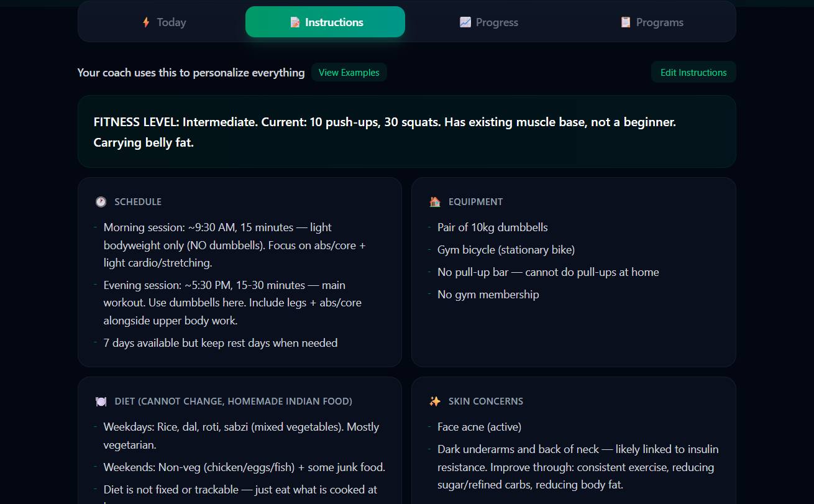Screen dimensions: 814x504
Task: Click the Pair of 10kg dumbbells item
Action: tap(493, 227)
